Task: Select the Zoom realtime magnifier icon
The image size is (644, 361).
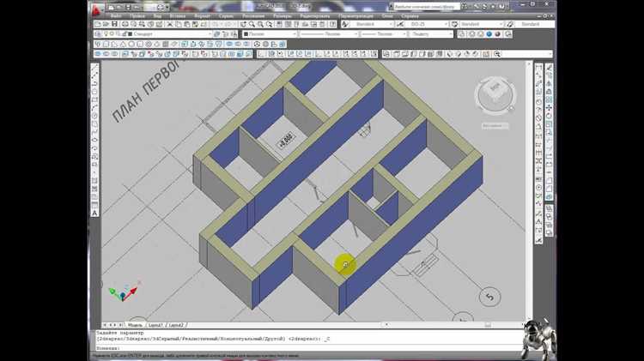Action: [252, 24]
